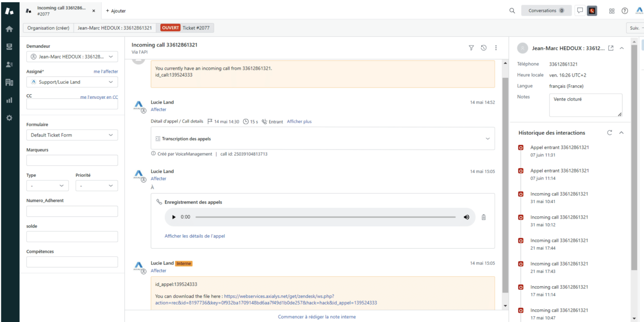Click the CC input field
The width and height of the screenshot is (644, 322).
click(72, 104)
